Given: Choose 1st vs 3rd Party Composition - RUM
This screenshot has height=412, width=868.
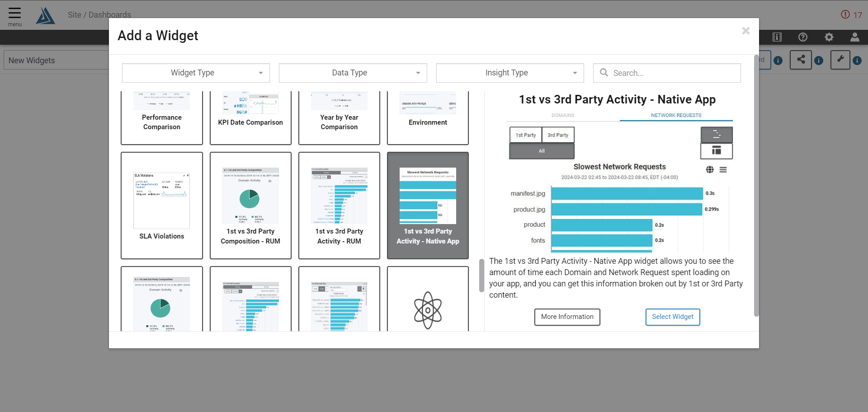Looking at the screenshot, I should point(250,206).
